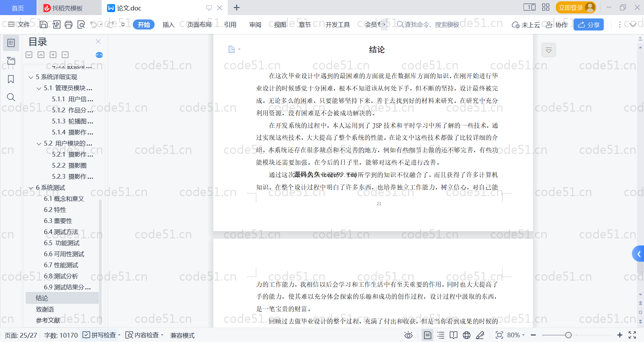Viewport: 644px width, 342px height.
Task: Open the chapter navigation sidebar icon
Action: [11, 61]
